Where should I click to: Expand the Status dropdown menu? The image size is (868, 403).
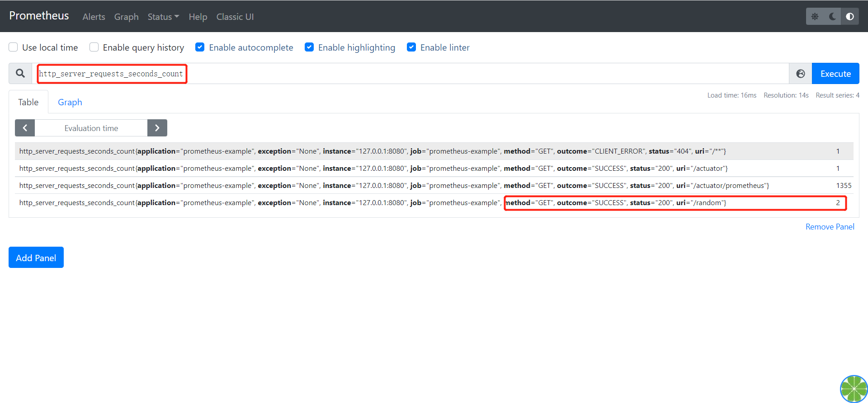click(x=163, y=17)
